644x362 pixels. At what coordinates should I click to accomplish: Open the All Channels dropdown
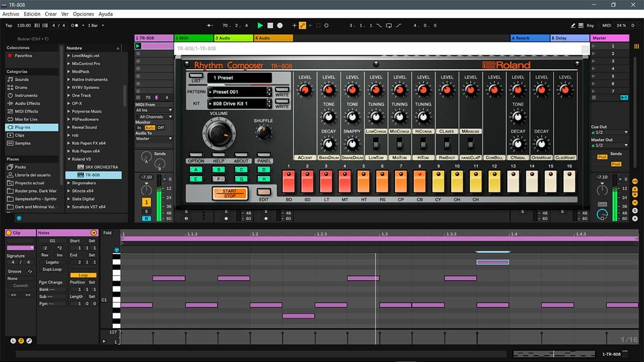point(154,116)
